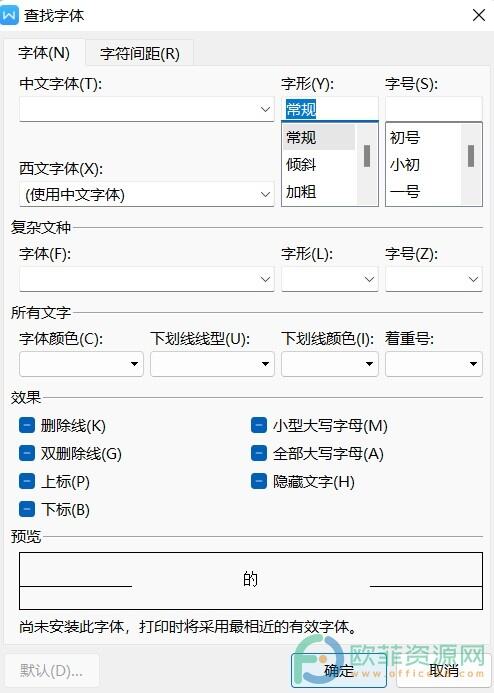This screenshot has width=494, height=693.
Task: Open the 中文字体(T) dropdown
Action: tap(147, 109)
